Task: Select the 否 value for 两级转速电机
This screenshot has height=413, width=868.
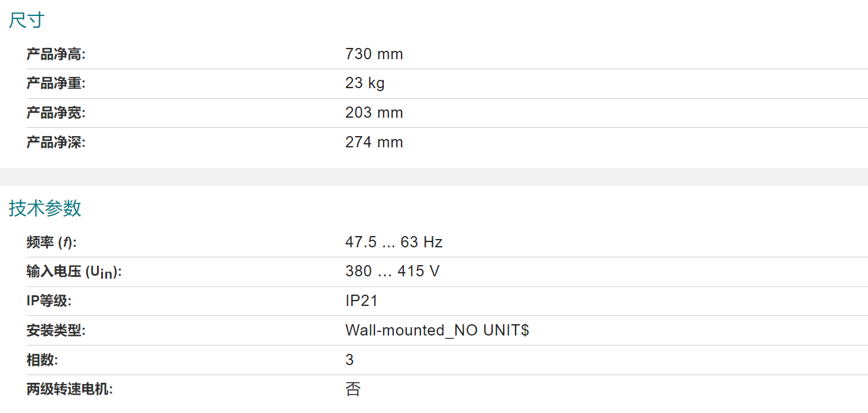Action: (353, 389)
